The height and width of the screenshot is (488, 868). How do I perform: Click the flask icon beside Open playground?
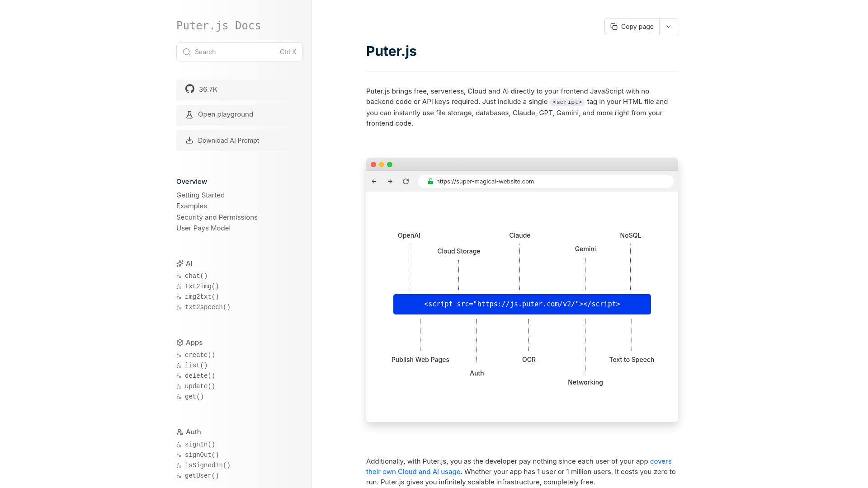(x=189, y=115)
